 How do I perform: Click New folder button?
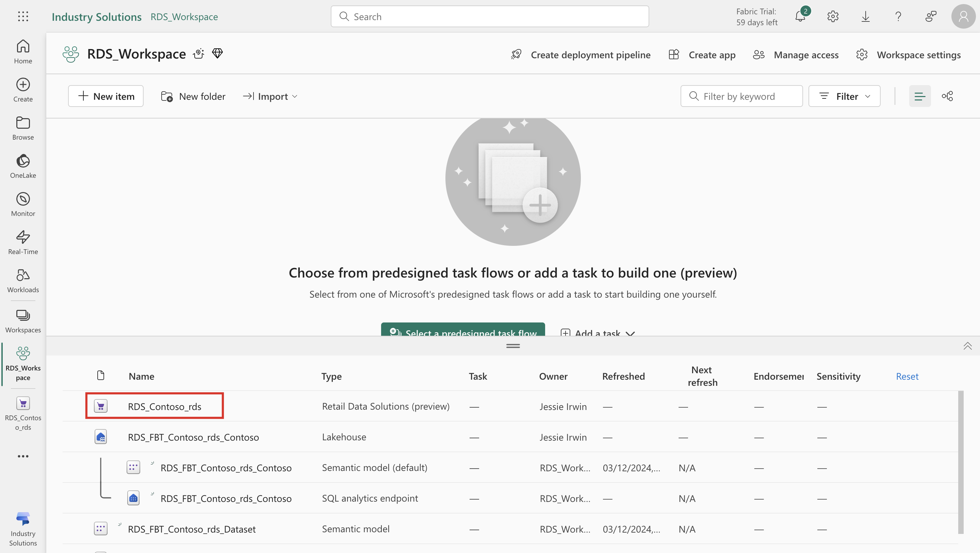[193, 96]
